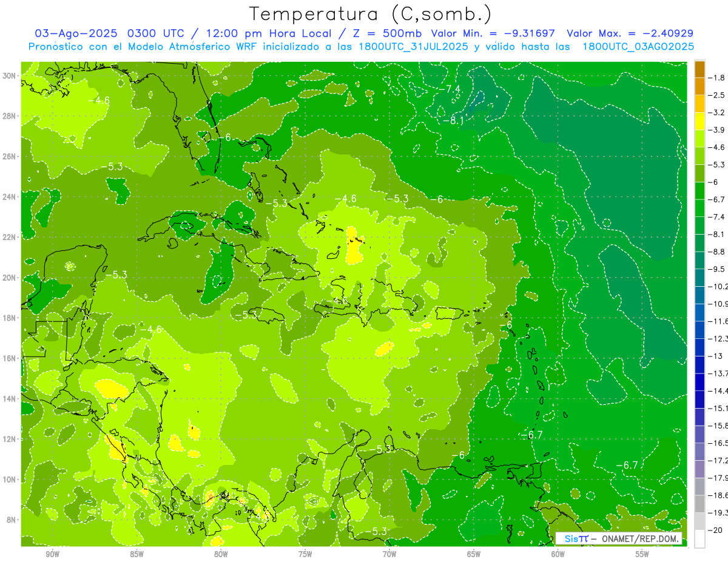Click the teal swatch between -9.5 and -10.2
This screenshot has height=562, width=728.
699,278
